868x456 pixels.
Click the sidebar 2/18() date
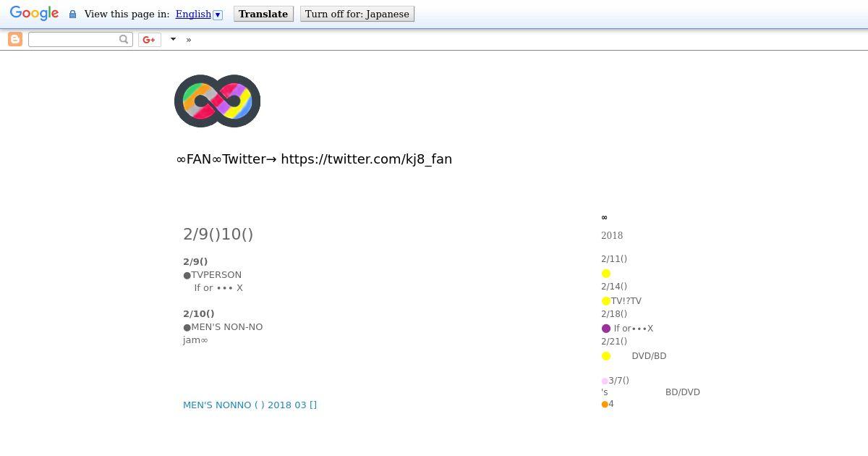614,314
